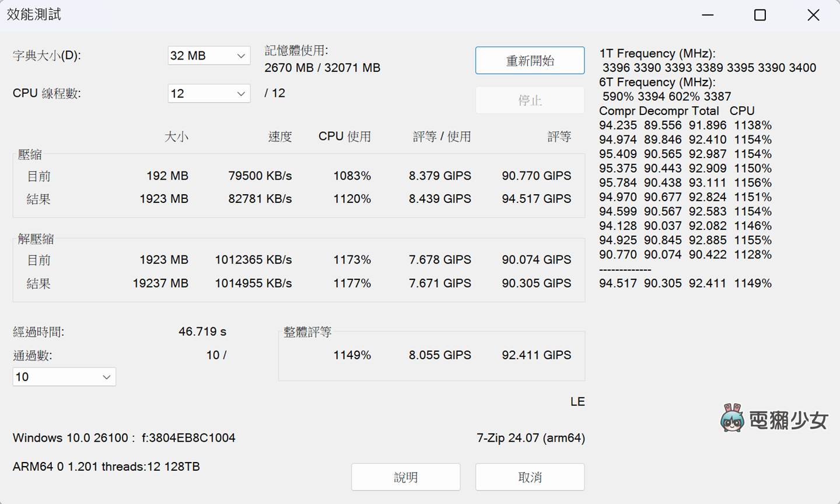The image size is (840, 504).
Task: Click the 重新開始 restart button
Action: (x=530, y=61)
